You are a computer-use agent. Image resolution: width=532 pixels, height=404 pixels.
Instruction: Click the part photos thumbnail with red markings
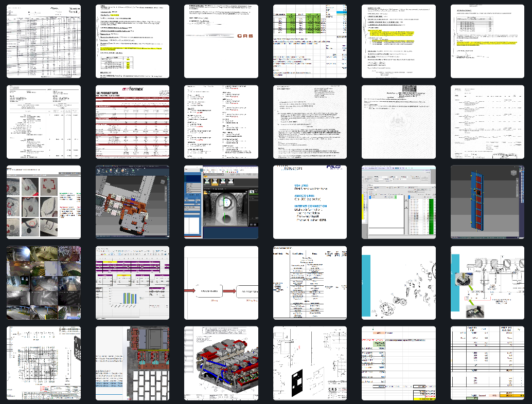pos(44,202)
